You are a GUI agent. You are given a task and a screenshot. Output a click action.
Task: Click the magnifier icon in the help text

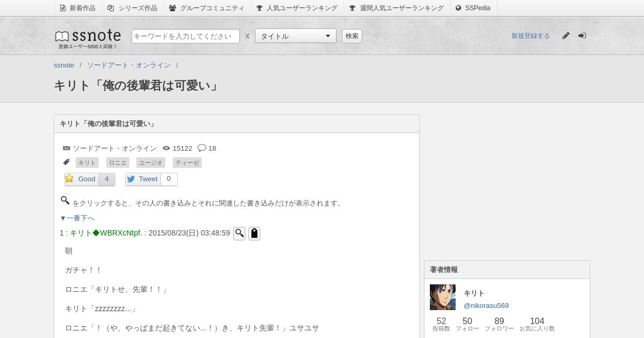click(65, 201)
